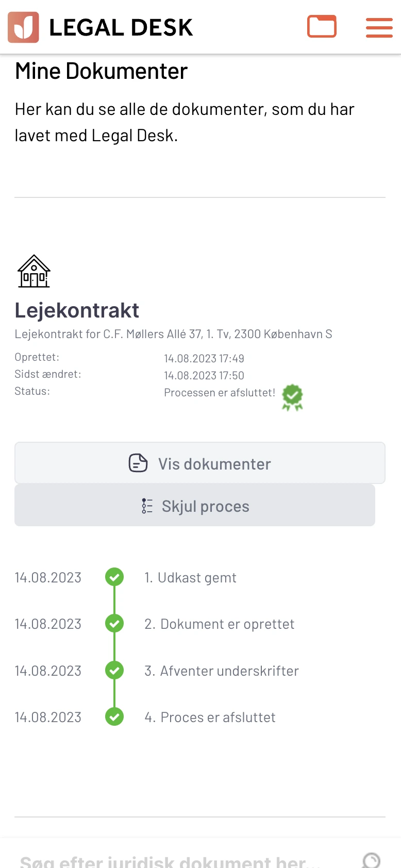Click the document icon in Vis dokumenter
401x868 pixels.
click(138, 463)
